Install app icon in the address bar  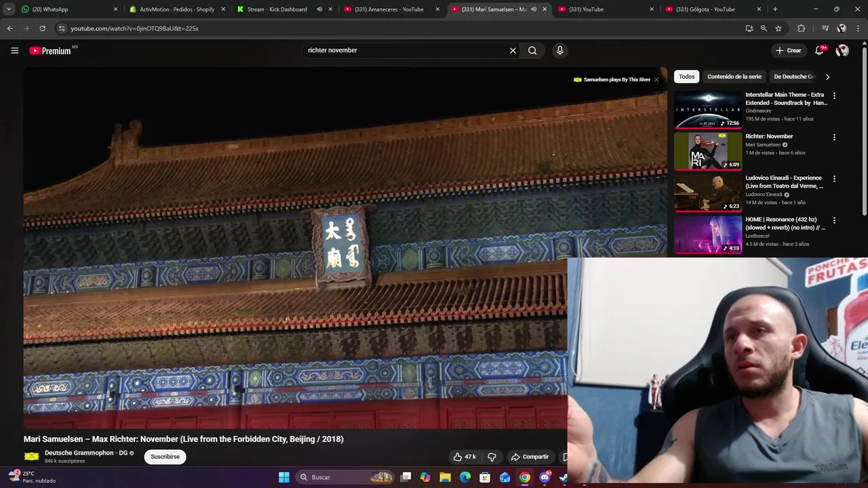(x=749, y=28)
